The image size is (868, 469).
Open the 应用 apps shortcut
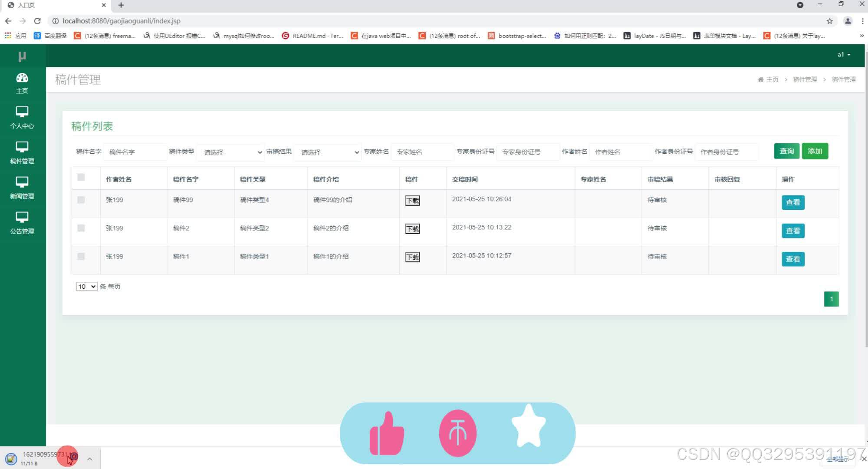[x=16, y=36]
